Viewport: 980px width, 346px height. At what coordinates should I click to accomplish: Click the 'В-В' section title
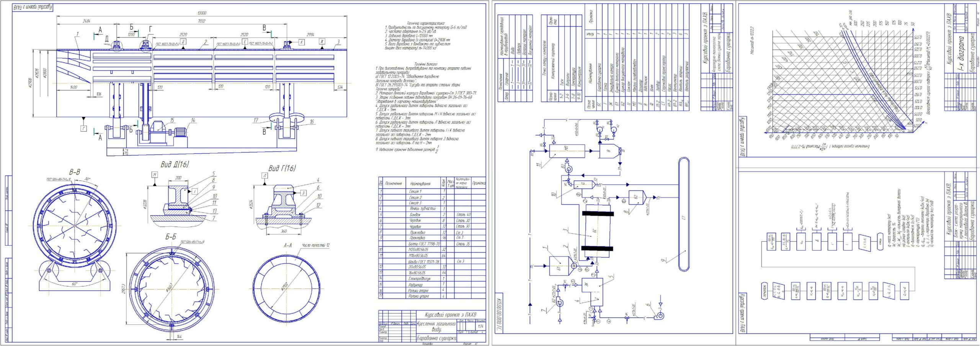coord(75,172)
